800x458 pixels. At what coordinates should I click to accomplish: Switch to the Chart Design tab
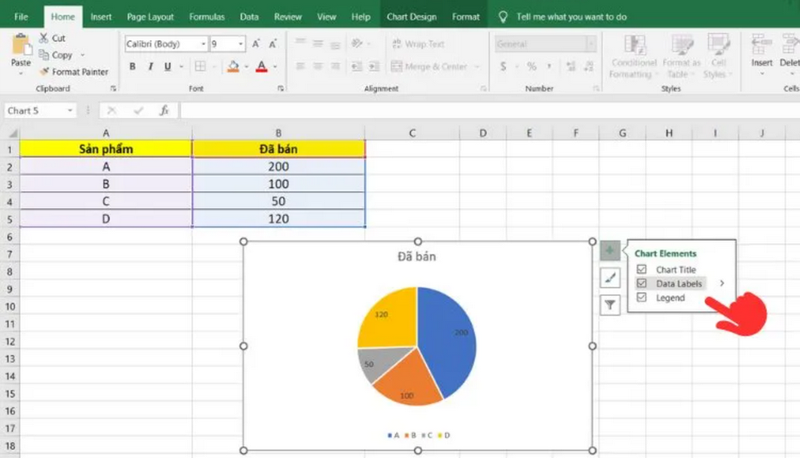pos(411,17)
